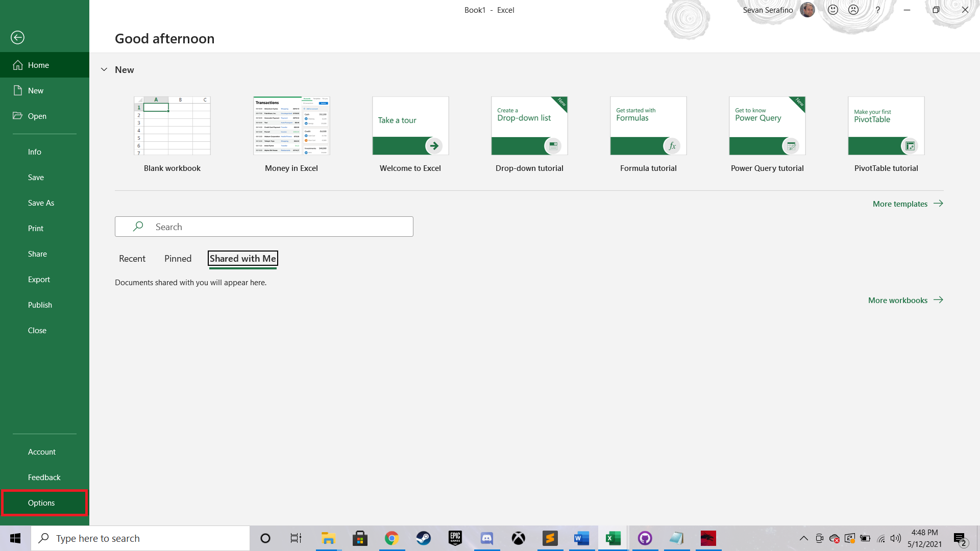Screen dimensions: 980x551
Task: Open the Wi-Fi network tray icon
Action: click(x=881, y=538)
